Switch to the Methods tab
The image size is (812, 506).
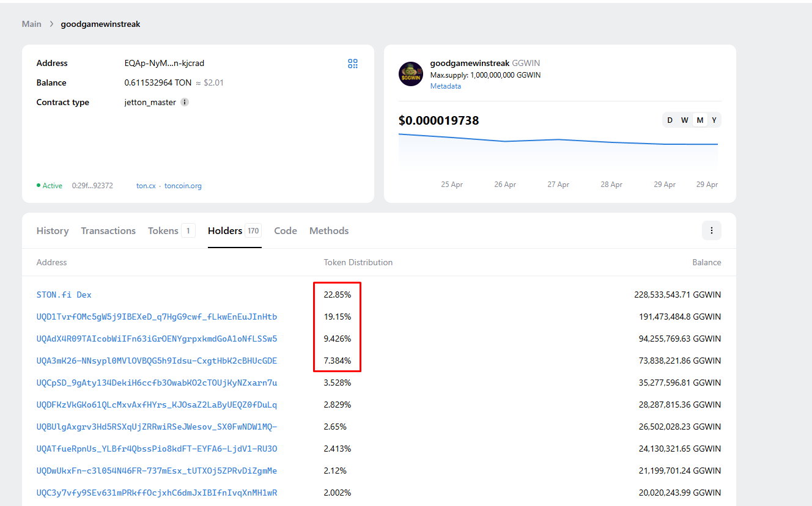point(329,230)
